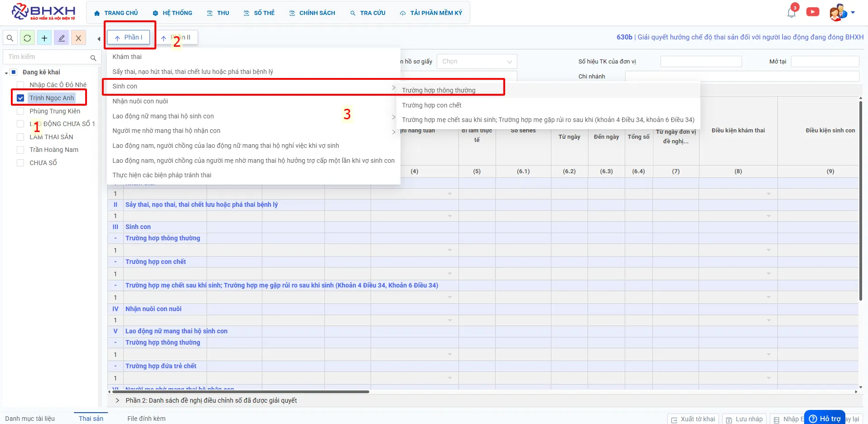Click the table's vertical scrollbar thumb

861,201
